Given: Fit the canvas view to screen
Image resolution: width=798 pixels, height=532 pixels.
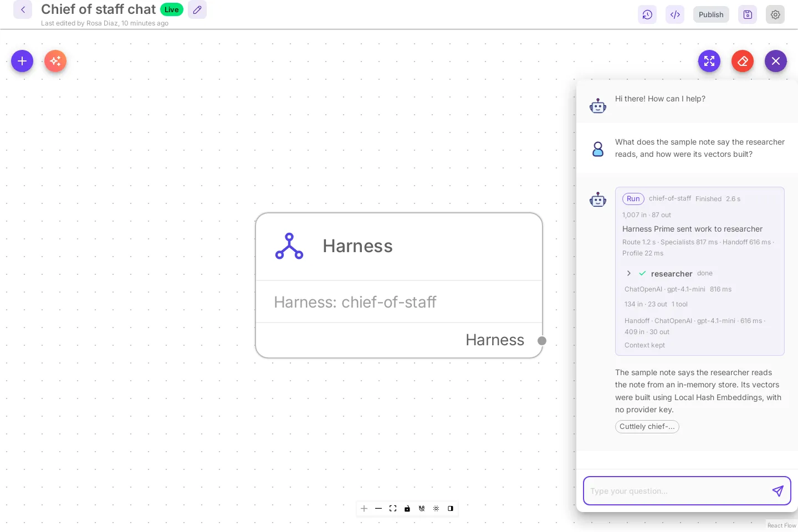Looking at the screenshot, I should [x=393, y=508].
